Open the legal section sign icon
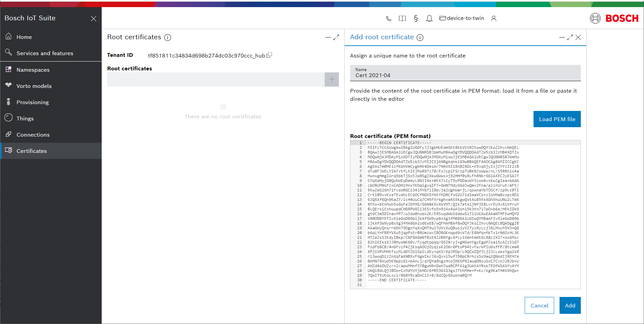The height and width of the screenshot is (324, 644). (x=416, y=18)
